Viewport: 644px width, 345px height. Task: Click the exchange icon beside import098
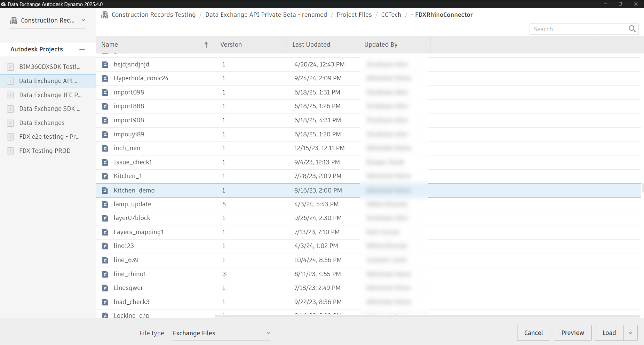click(x=105, y=93)
